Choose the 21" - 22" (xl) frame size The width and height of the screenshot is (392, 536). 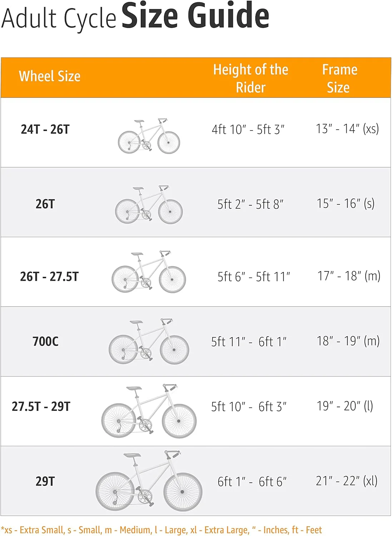coord(347,481)
